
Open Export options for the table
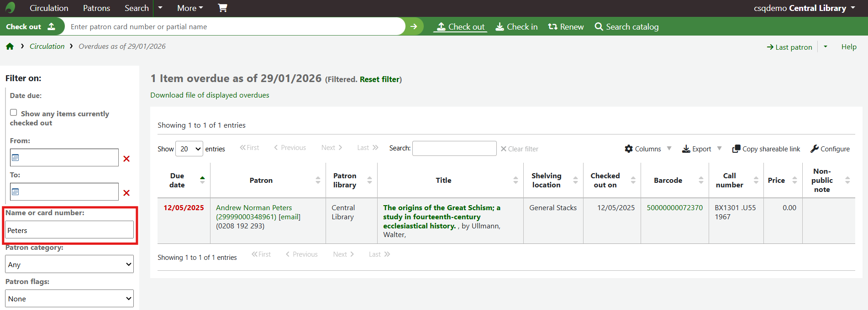point(701,149)
